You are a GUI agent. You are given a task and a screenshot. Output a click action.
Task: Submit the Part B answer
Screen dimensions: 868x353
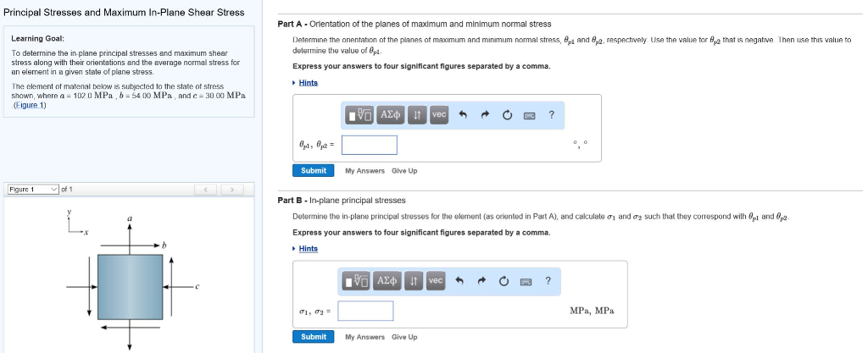click(314, 336)
